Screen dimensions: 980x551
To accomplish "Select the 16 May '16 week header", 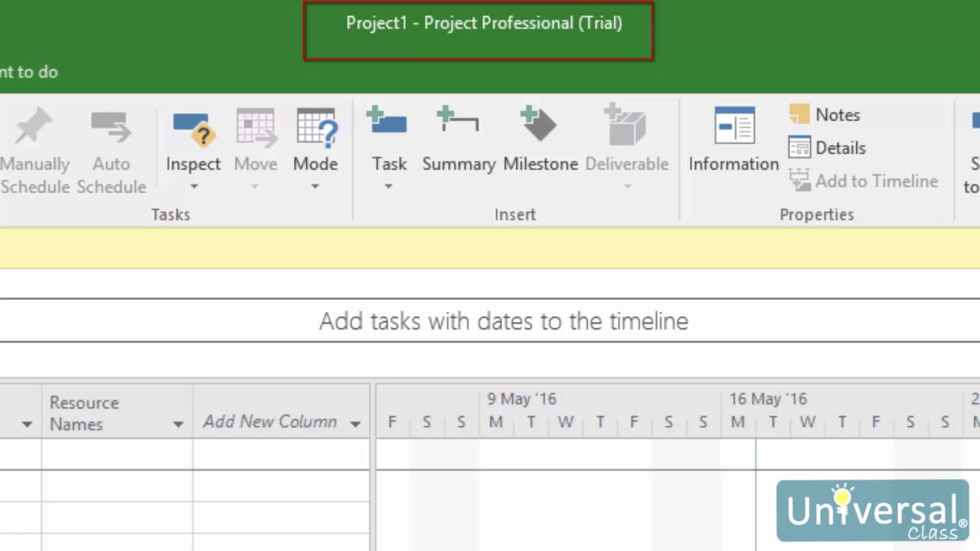I will (x=768, y=399).
